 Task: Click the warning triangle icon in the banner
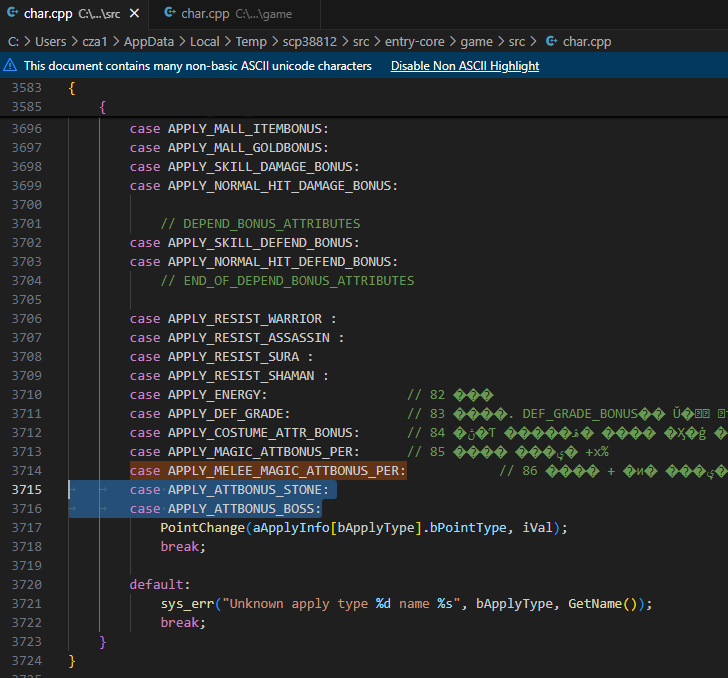click(11, 66)
